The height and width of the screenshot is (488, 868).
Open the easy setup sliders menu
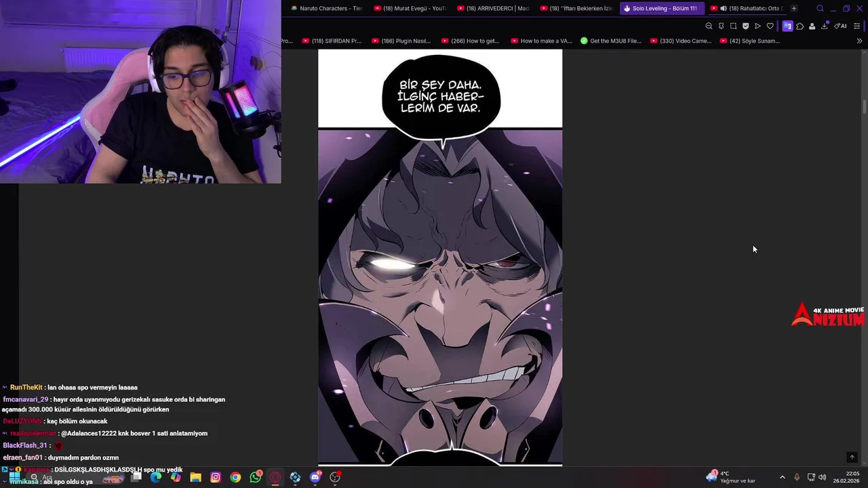point(856,26)
